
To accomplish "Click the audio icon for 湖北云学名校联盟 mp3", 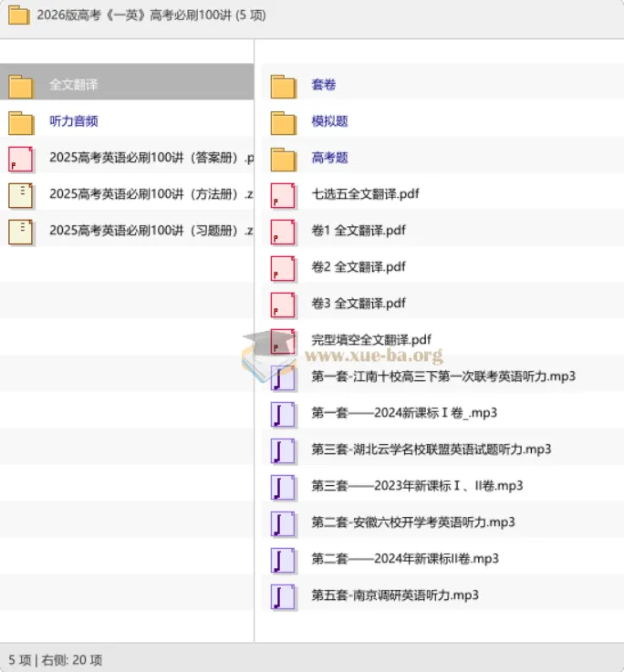I will click(283, 450).
